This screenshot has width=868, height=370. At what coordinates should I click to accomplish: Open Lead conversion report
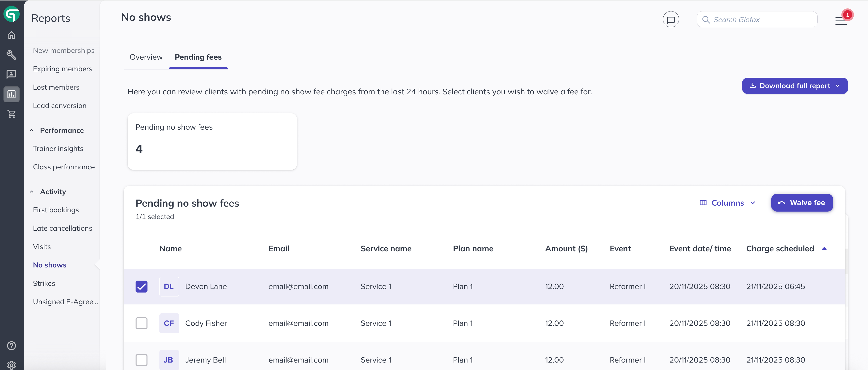60,106
